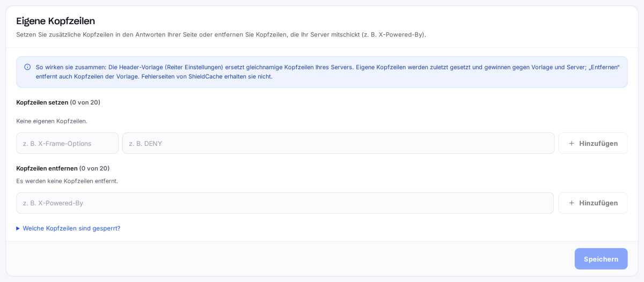Viewport: 644px width, 282px height.
Task: Click 'Es werden keine Kopfzeilen entfernt.' text
Action: coord(67,181)
